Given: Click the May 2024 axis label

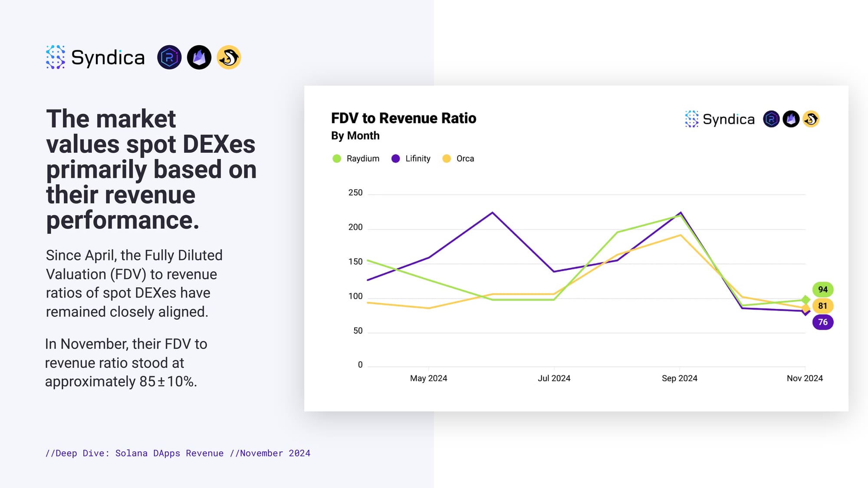Looking at the screenshot, I should click(428, 378).
